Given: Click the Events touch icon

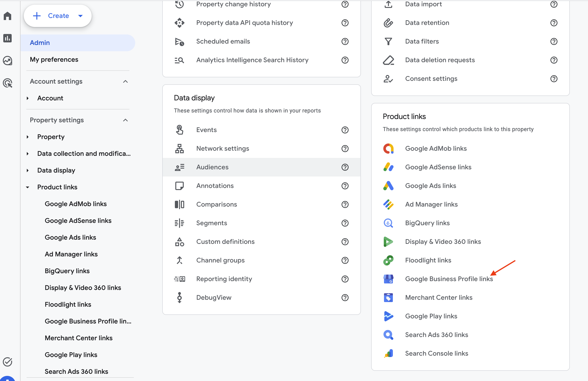Looking at the screenshot, I should tap(180, 130).
